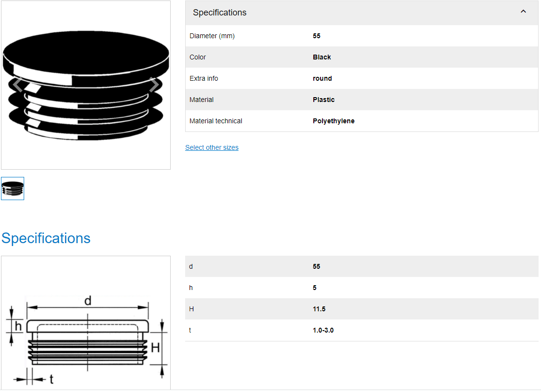Viewport: 541px width, 392px height.
Task: Click the 'Black' color value
Action: click(x=322, y=58)
